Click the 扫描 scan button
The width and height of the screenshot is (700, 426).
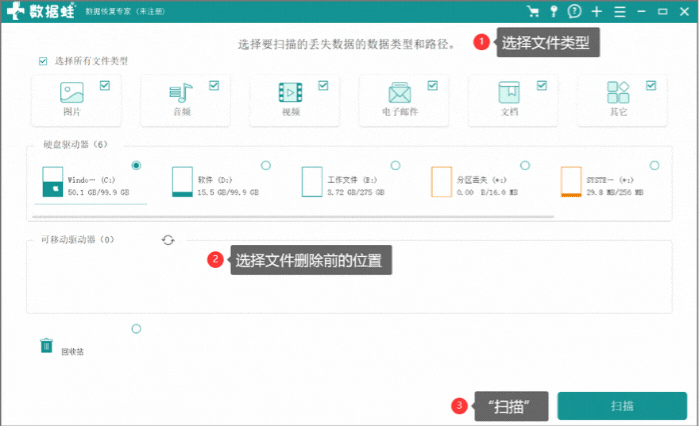pyautogui.click(x=622, y=406)
